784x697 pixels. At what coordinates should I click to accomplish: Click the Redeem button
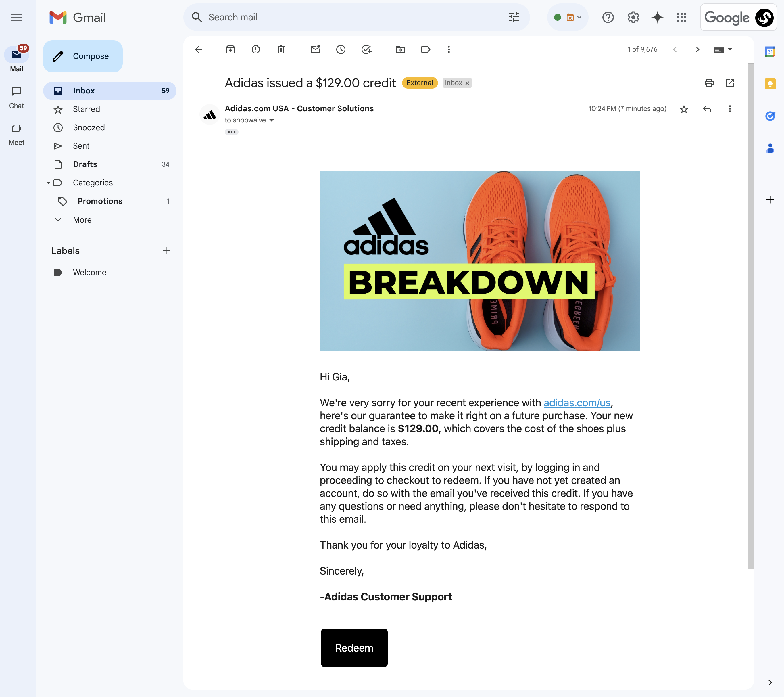pyautogui.click(x=354, y=648)
